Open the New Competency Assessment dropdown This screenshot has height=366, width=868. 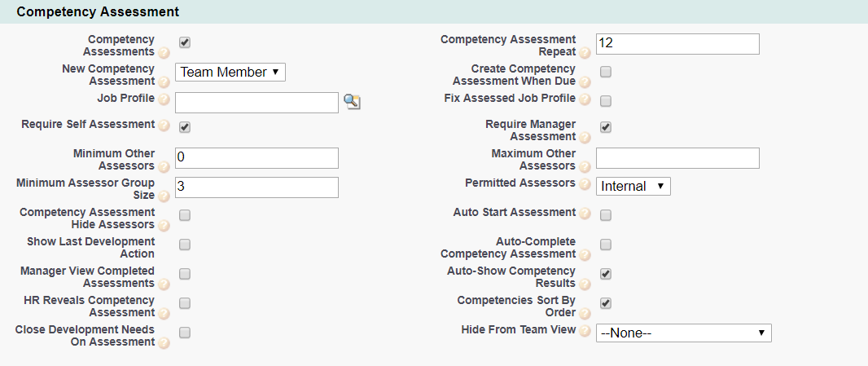230,73
